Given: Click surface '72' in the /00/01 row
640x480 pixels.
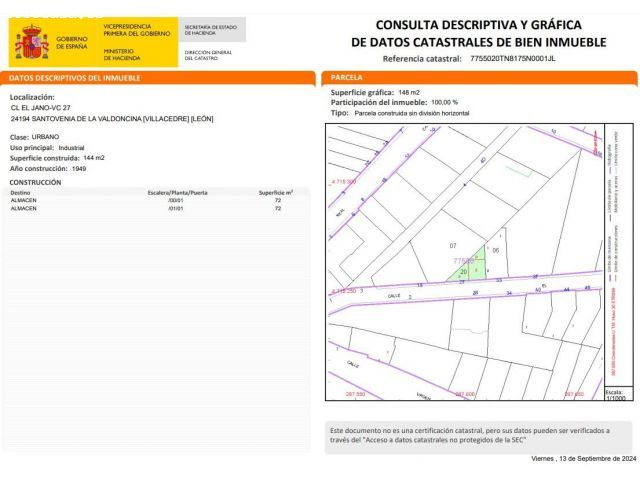Looking at the screenshot, I should coord(278,200).
